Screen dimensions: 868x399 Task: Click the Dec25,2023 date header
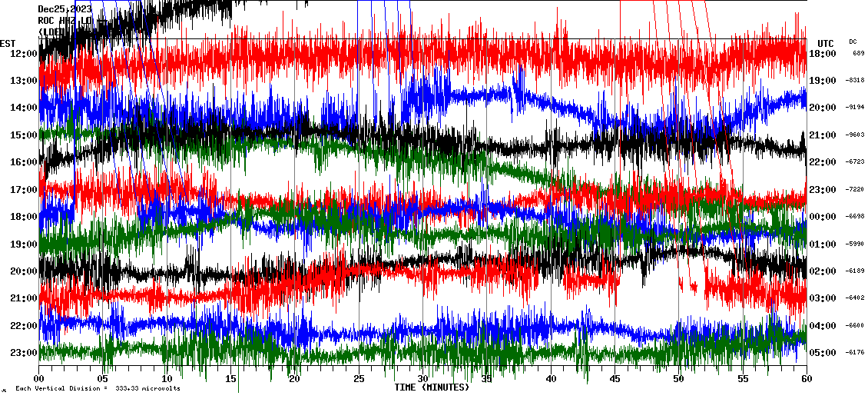pyautogui.click(x=65, y=10)
